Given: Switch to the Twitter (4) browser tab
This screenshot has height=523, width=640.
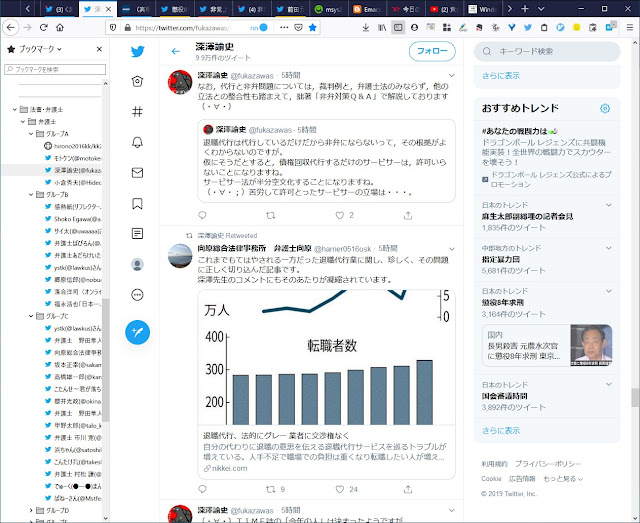Looking at the screenshot, I should [252, 9].
